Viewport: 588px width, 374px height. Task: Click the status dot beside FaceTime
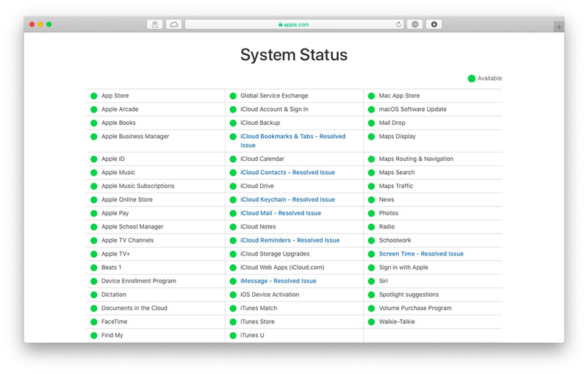(x=94, y=322)
